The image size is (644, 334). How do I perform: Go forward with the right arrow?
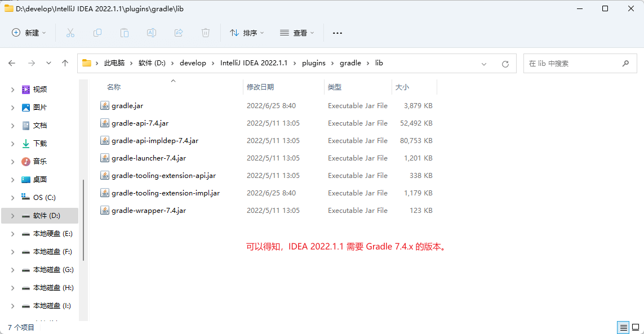[32, 63]
